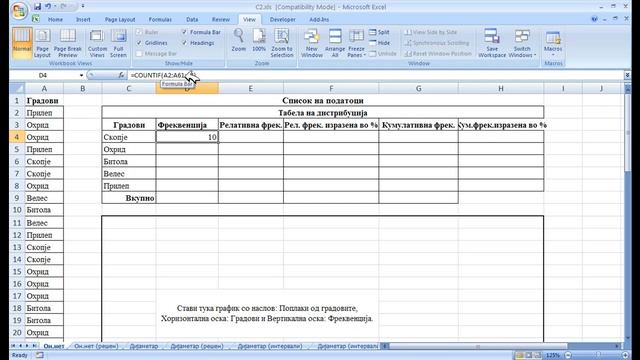
Task: Expand the Switch Windows dropdown
Action: click(x=522, y=43)
